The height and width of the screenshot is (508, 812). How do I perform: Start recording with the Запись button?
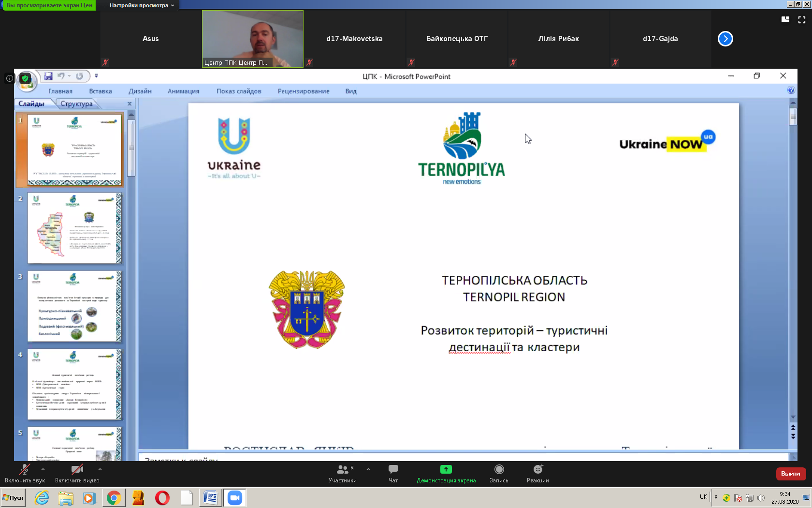click(499, 474)
